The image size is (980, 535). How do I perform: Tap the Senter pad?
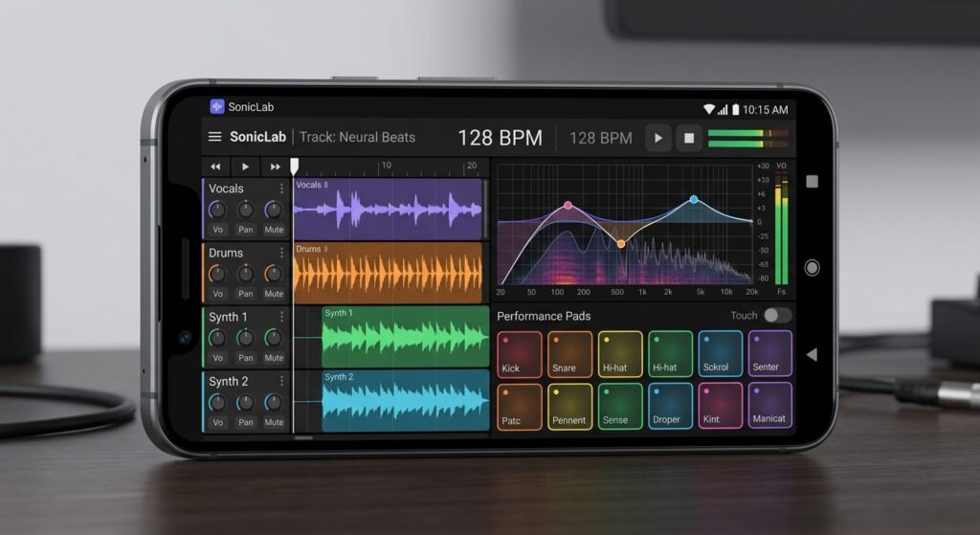(770, 353)
